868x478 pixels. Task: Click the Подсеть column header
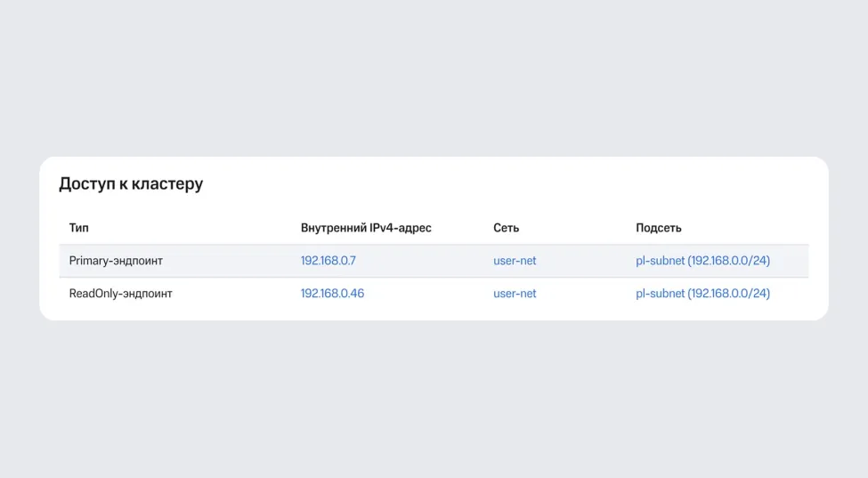coord(658,228)
